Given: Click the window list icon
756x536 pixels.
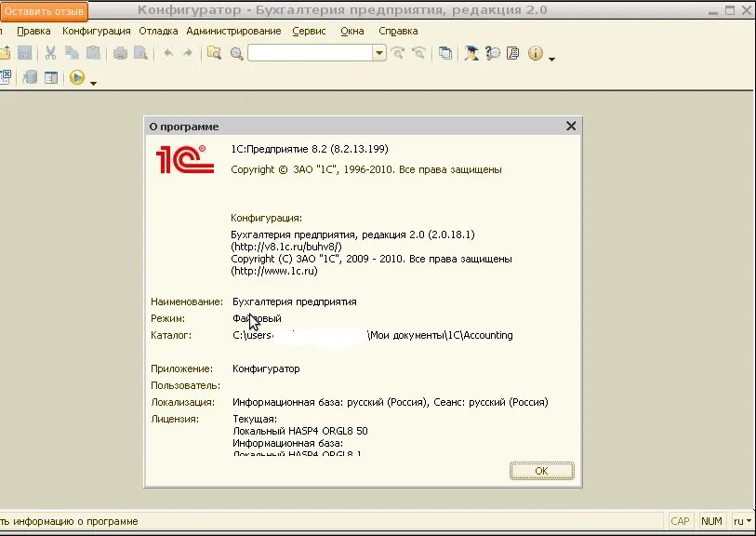Looking at the screenshot, I should point(445,53).
